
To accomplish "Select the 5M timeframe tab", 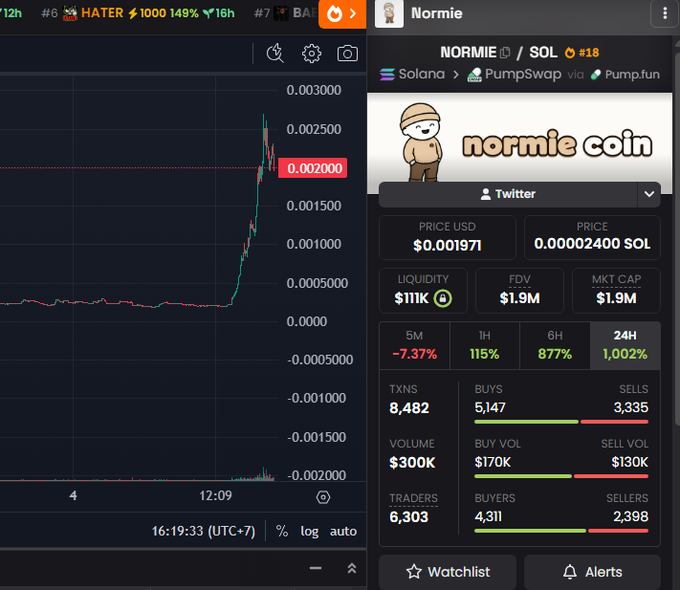I will pos(415,345).
